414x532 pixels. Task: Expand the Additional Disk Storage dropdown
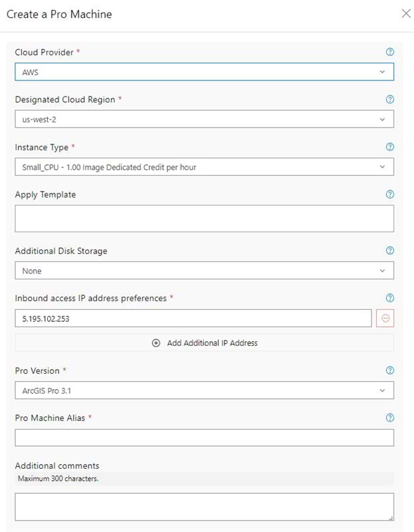pyautogui.click(x=204, y=271)
